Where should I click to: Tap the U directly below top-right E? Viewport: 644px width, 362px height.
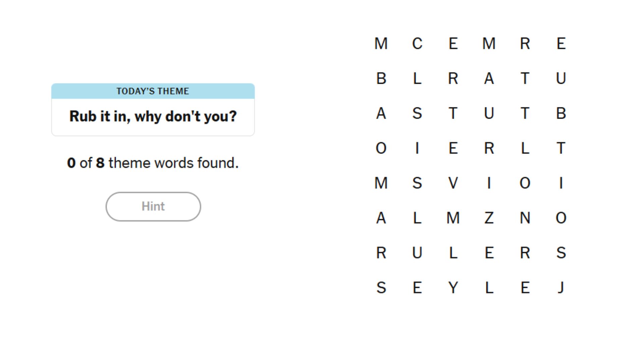tap(561, 78)
